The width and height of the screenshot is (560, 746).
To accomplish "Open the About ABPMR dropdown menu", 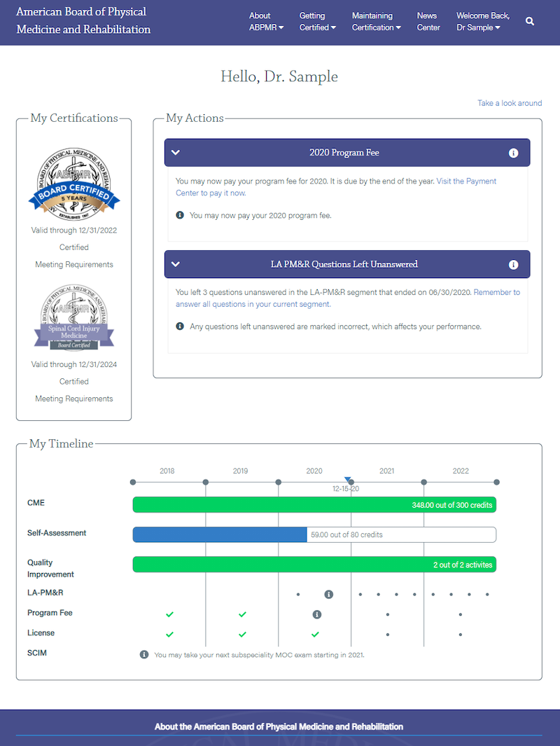I will coord(266,22).
